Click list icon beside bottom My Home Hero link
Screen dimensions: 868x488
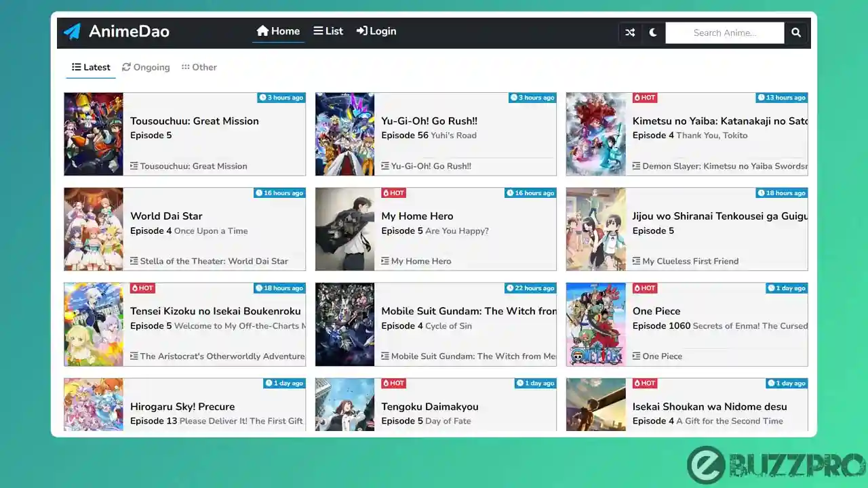pyautogui.click(x=385, y=261)
